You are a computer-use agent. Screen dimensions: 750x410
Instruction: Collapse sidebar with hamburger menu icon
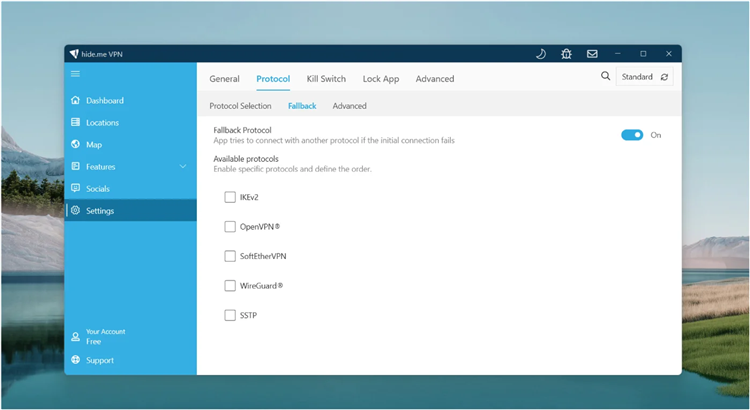coord(76,74)
